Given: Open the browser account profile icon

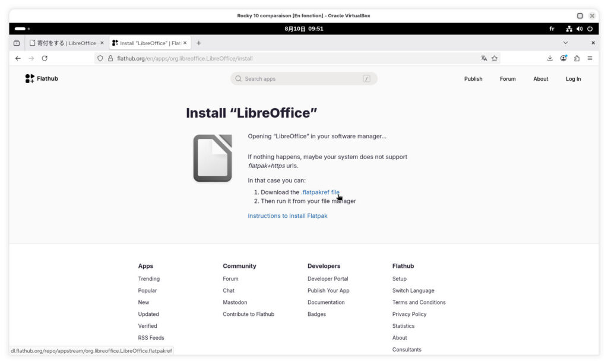Looking at the screenshot, I should (563, 58).
